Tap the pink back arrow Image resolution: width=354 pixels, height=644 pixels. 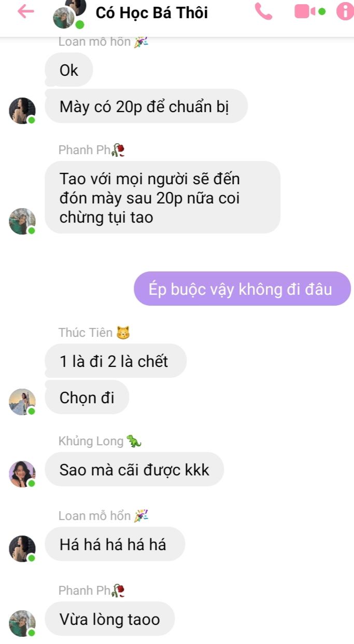(25, 11)
